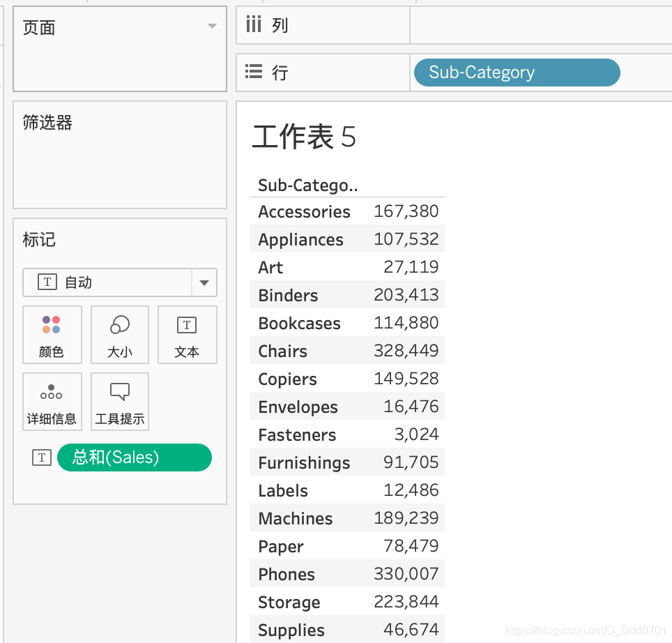672x643 pixels.
Task: Select the Machines row label
Action: tap(296, 519)
